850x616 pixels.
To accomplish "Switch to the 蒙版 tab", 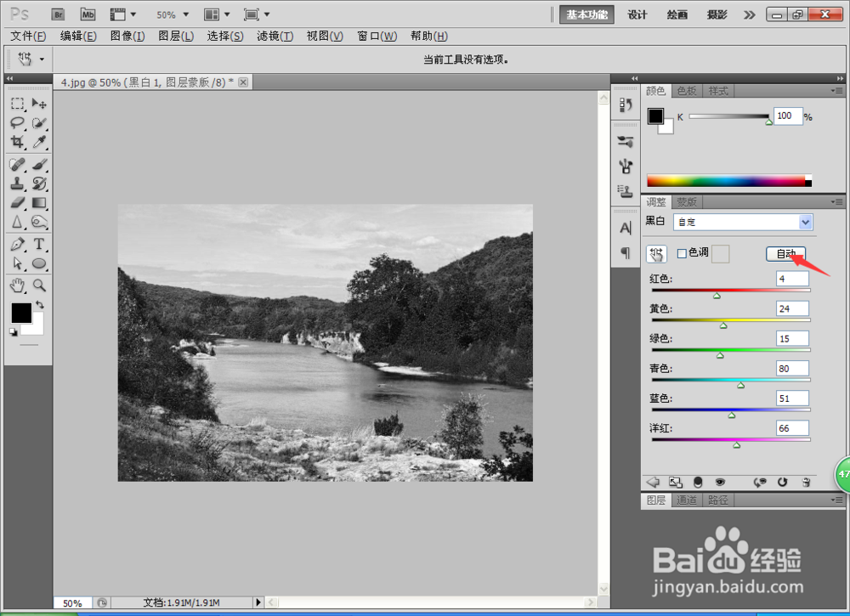I will [687, 202].
